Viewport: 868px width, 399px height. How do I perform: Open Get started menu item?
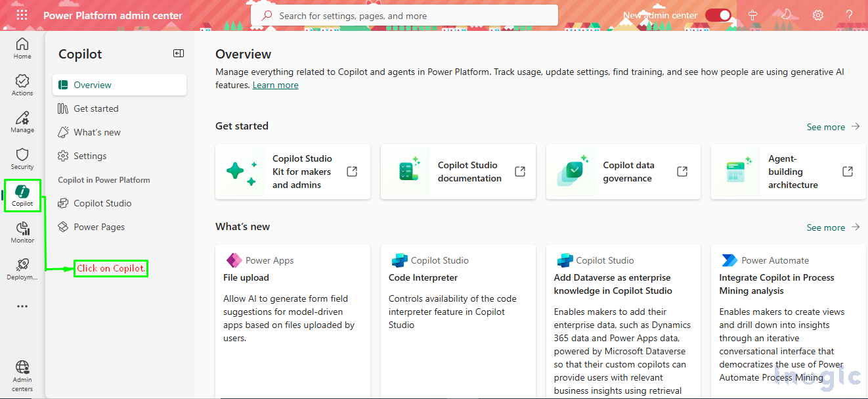click(x=119, y=108)
